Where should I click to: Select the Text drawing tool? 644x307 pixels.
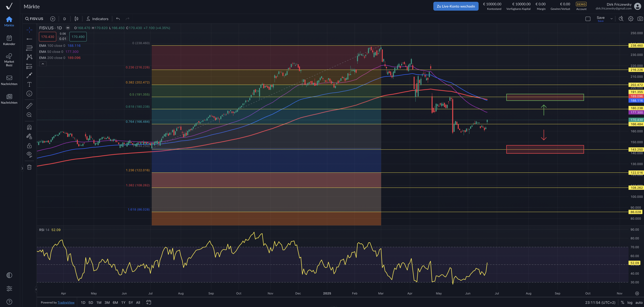pyautogui.click(x=29, y=85)
